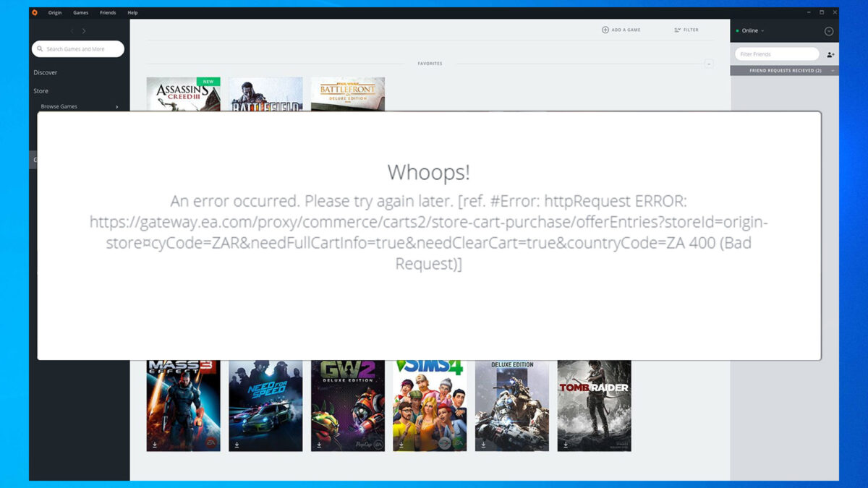Click download icon on Mass Effect 3
868x488 pixels.
pos(154,445)
